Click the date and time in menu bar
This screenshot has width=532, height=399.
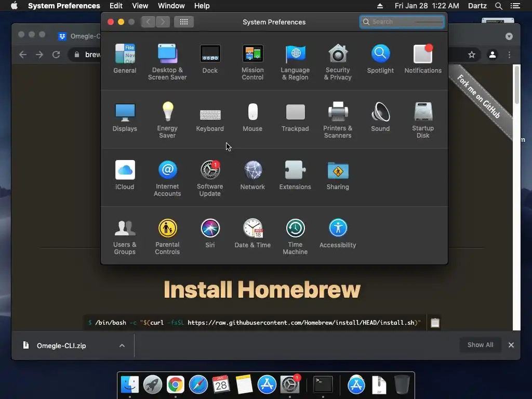[x=427, y=6]
